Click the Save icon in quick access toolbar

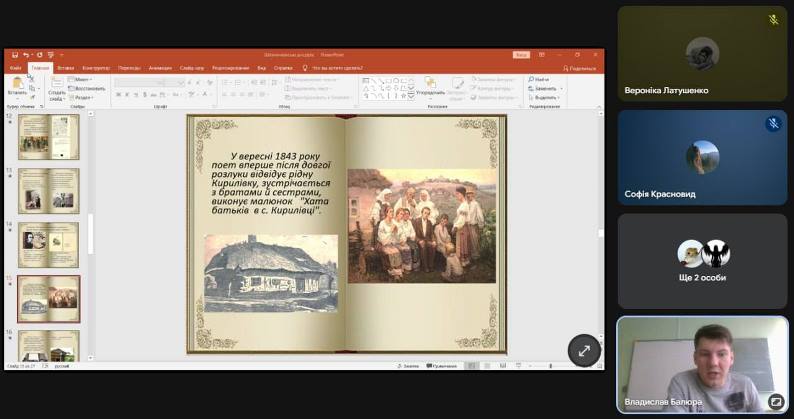tap(15, 55)
